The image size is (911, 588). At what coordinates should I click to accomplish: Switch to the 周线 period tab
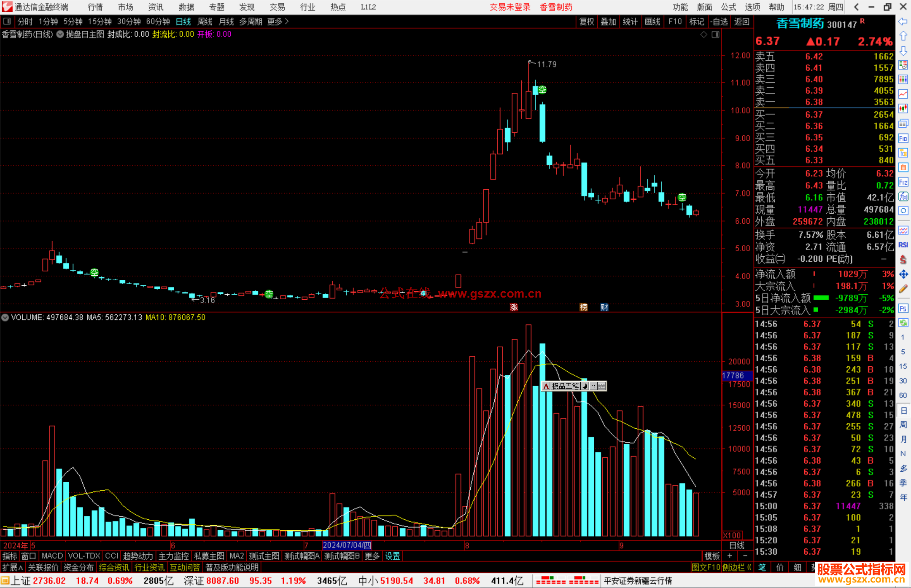pyautogui.click(x=205, y=21)
